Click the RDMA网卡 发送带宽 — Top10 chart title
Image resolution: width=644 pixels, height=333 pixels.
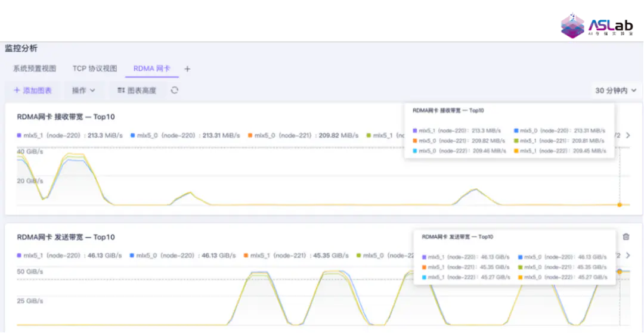coord(66,237)
